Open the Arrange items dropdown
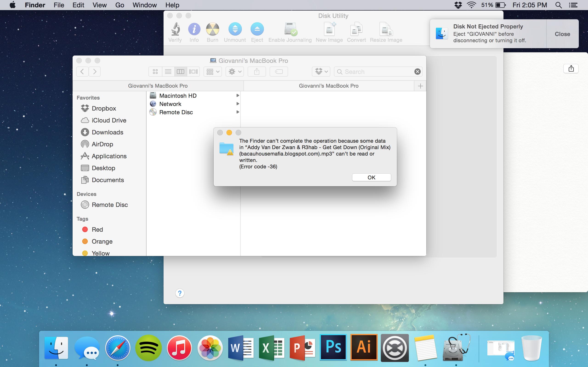Screen dimensions: 588x367 pyautogui.click(x=213, y=72)
